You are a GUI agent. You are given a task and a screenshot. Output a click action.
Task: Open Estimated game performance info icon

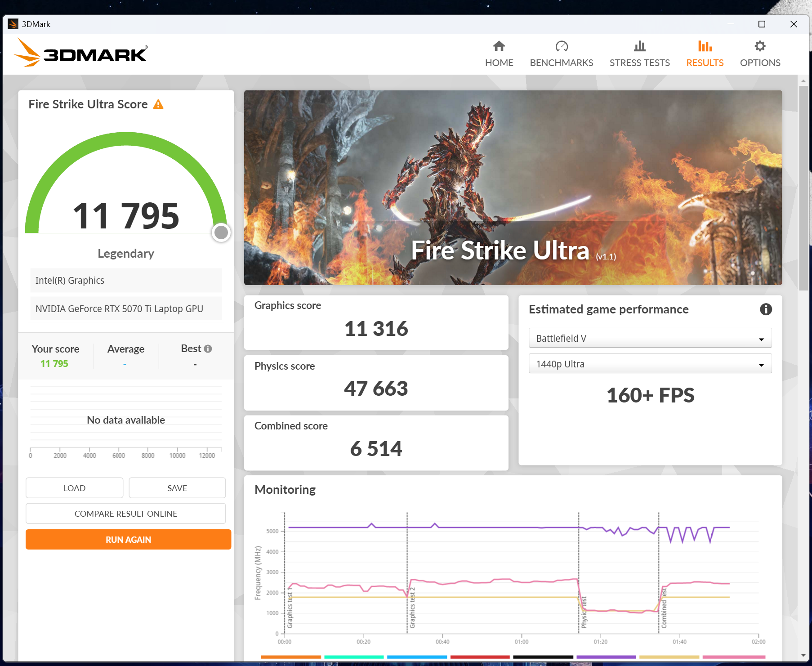[x=766, y=309]
